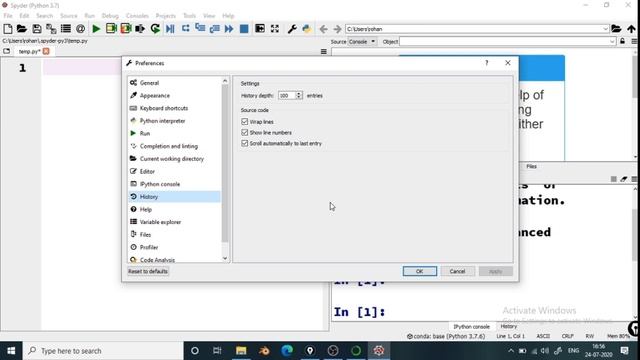Open the File menu
The width and height of the screenshot is (640, 360).
(8, 16)
